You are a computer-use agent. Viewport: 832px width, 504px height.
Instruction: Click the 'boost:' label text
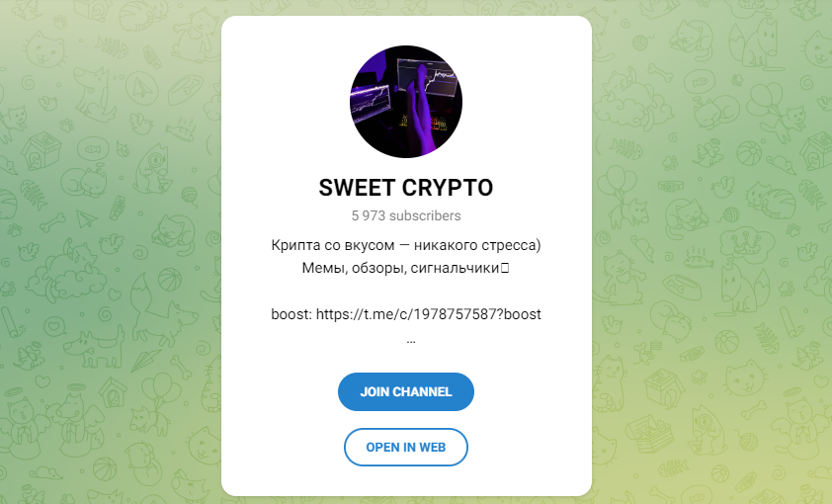point(291,314)
